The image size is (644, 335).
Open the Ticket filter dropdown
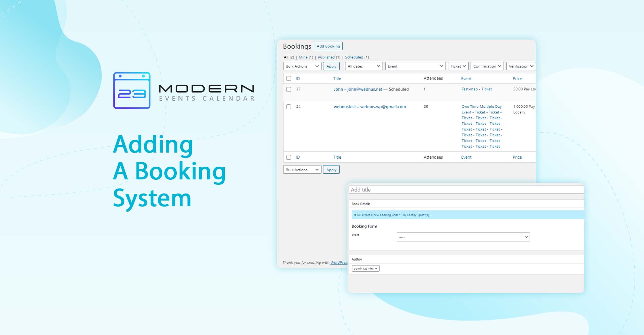click(x=458, y=66)
